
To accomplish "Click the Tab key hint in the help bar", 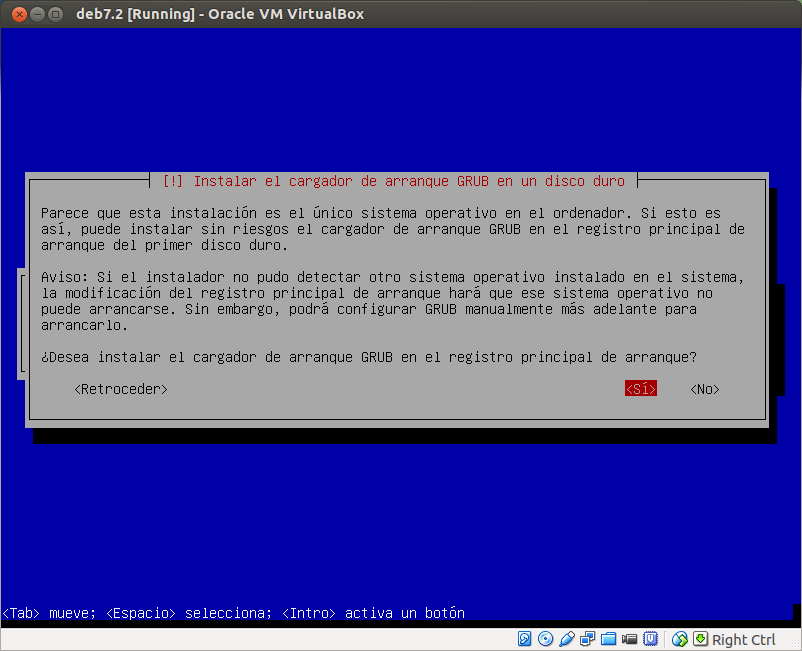I will (x=17, y=613).
